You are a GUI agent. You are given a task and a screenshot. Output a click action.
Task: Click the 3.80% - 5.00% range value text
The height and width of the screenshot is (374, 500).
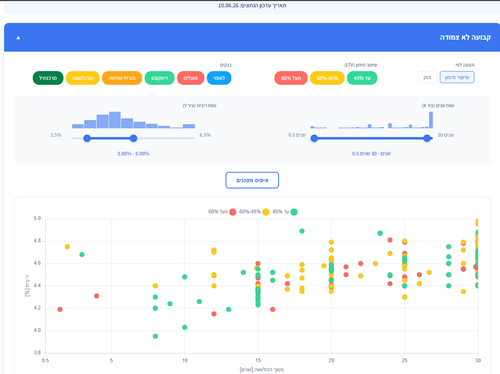coord(133,154)
